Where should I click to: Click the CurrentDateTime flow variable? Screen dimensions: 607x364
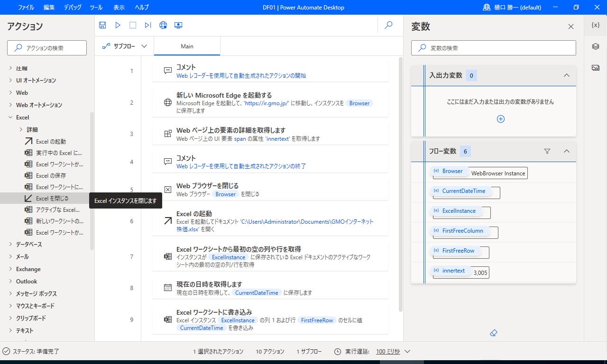click(460, 191)
